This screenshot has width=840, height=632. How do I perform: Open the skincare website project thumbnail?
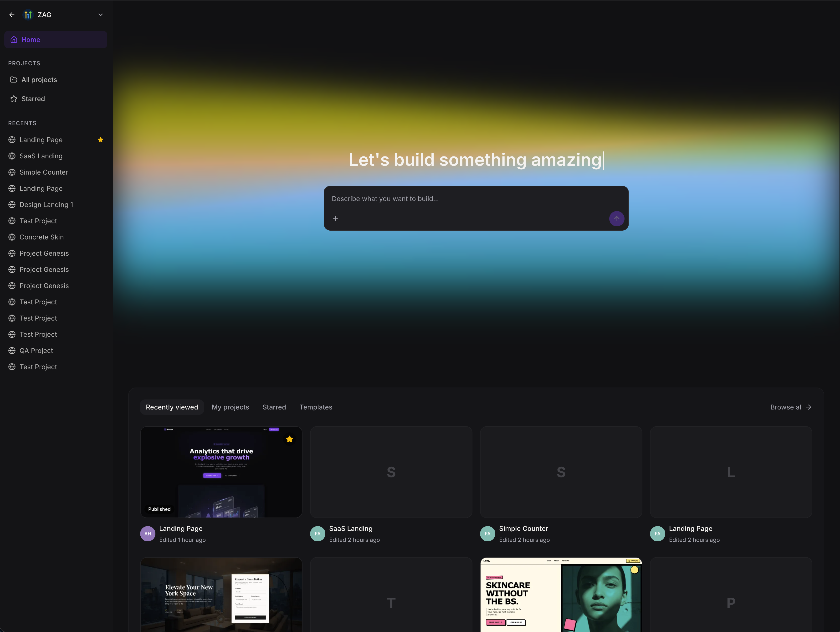(x=561, y=595)
